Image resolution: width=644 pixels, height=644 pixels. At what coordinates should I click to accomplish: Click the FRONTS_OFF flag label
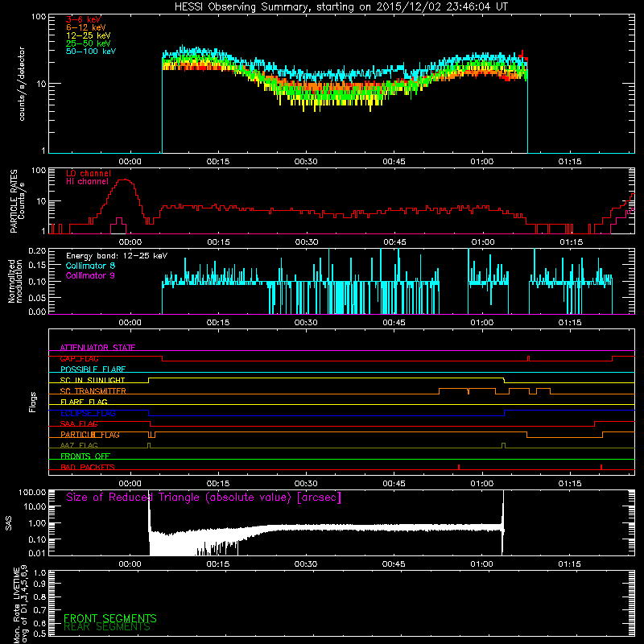click(x=85, y=456)
